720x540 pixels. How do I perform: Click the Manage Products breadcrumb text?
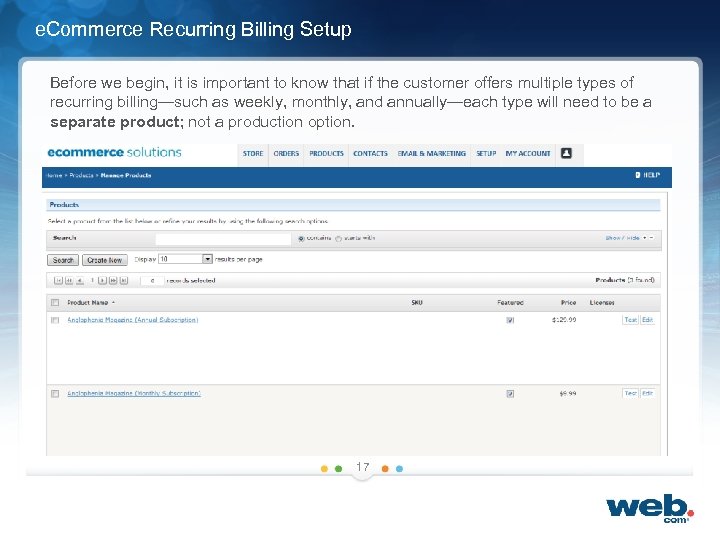[126, 175]
